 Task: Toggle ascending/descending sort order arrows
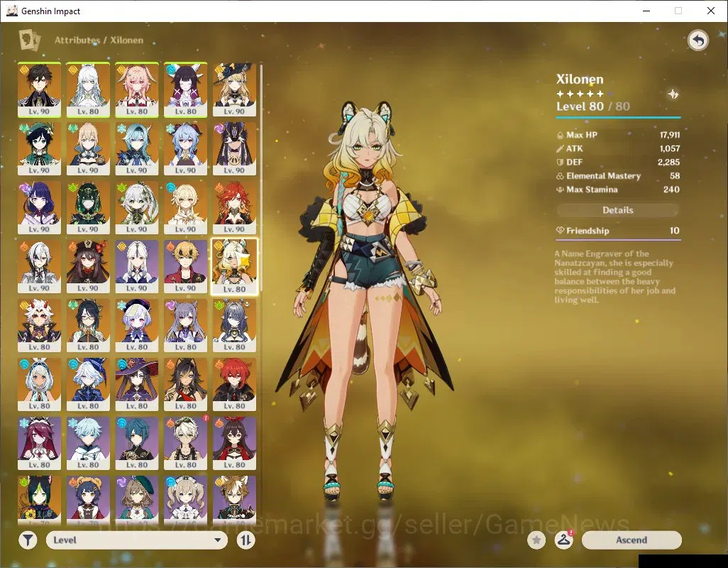coord(246,540)
